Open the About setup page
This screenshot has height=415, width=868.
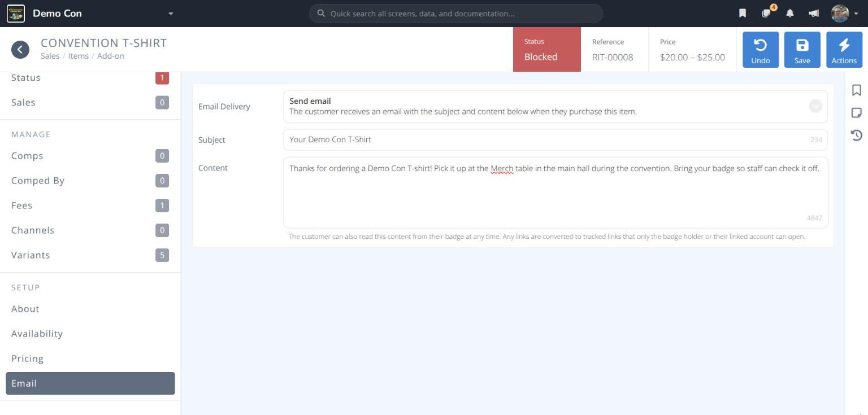click(90, 309)
